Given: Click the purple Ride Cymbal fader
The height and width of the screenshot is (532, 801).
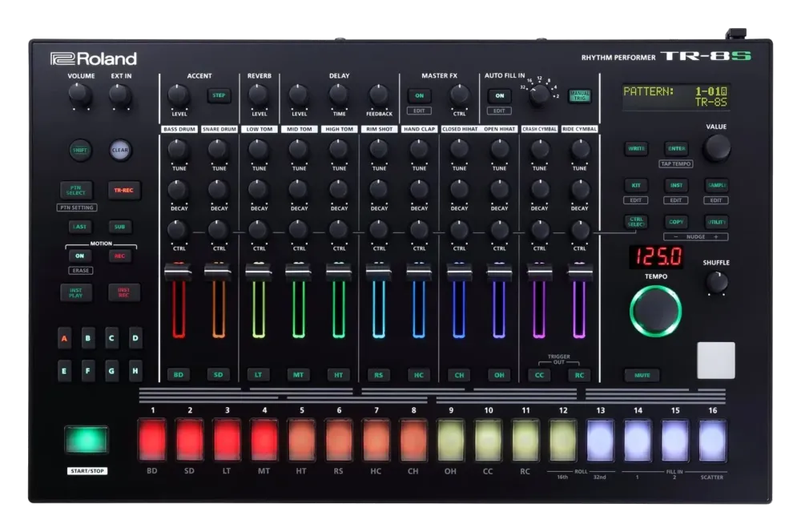Looking at the screenshot, I should coord(579,272).
